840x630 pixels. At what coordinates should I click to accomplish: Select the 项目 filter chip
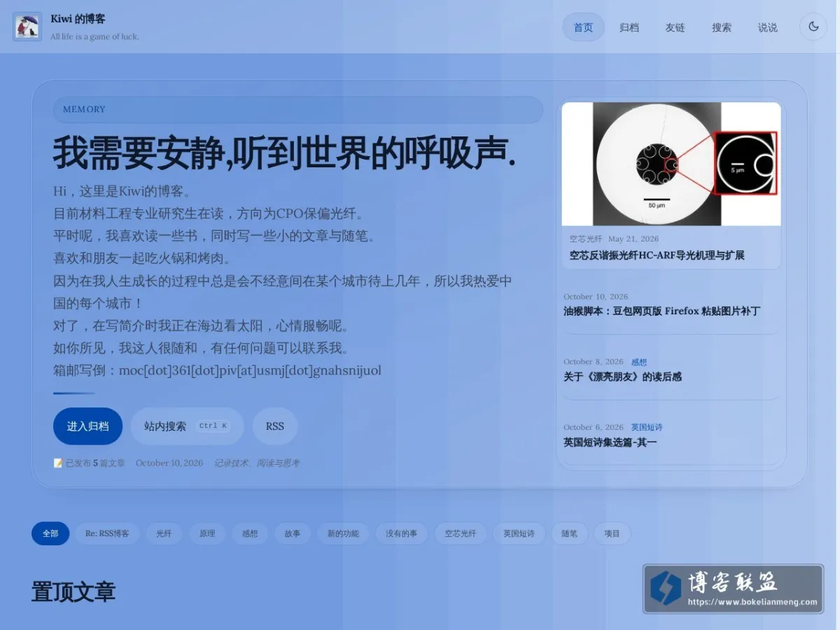tap(612, 533)
